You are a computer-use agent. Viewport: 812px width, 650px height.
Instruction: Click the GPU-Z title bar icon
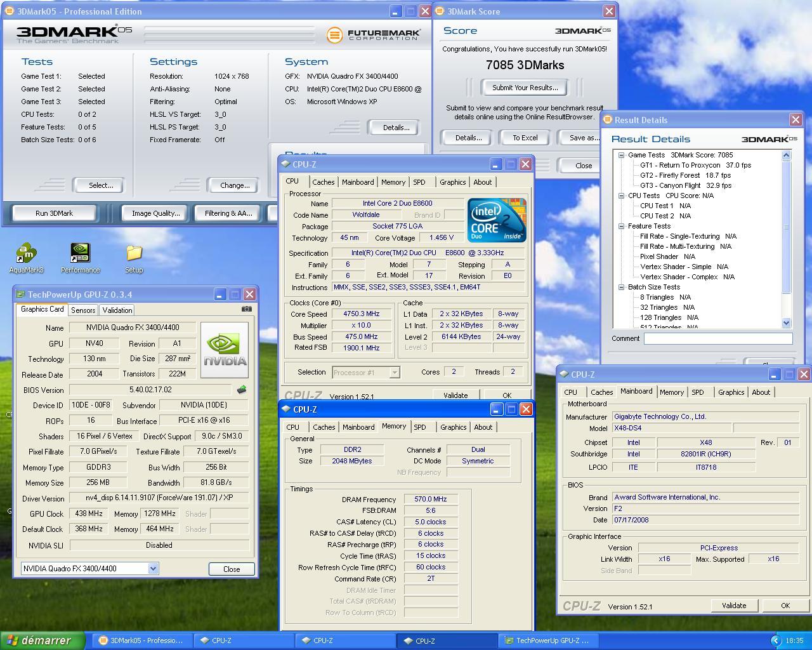20,295
